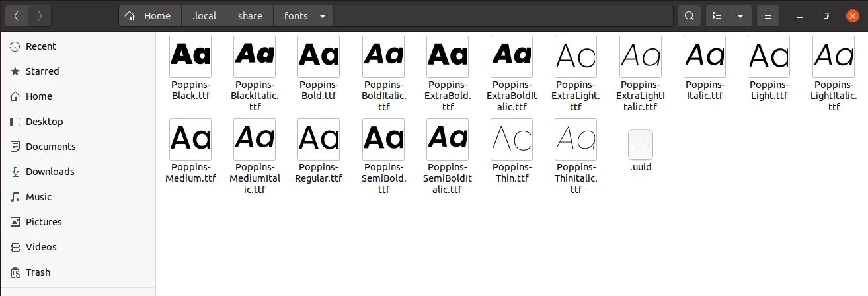Image resolution: width=868 pixels, height=296 pixels.
Task: Select the Poppins-LightItalic.ttf font file icon
Action: click(x=834, y=57)
